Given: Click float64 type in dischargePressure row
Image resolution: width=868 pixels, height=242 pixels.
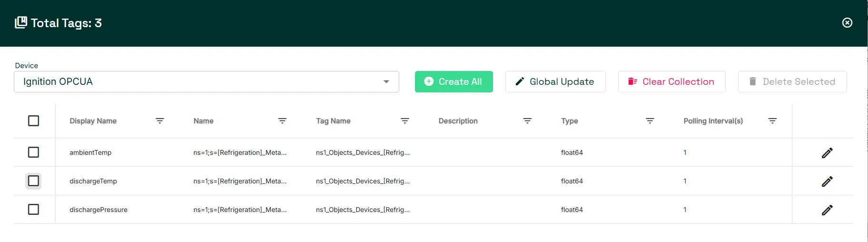Looking at the screenshot, I should pyautogui.click(x=572, y=210).
